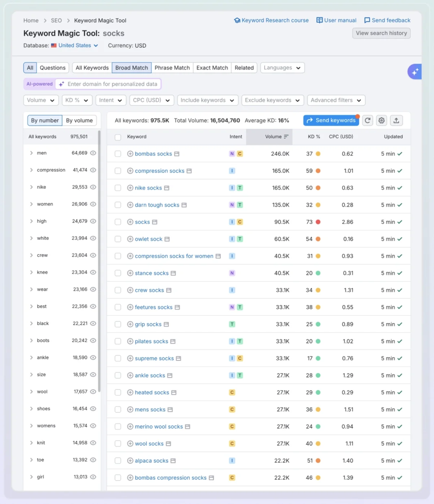Click the personalized data domain input field

click(108, 84)
